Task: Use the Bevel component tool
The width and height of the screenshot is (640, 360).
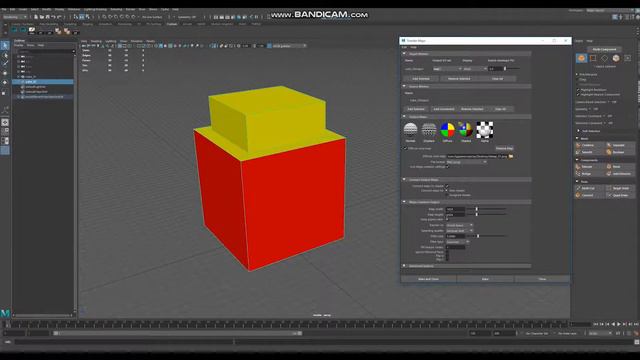Action: 620,167
